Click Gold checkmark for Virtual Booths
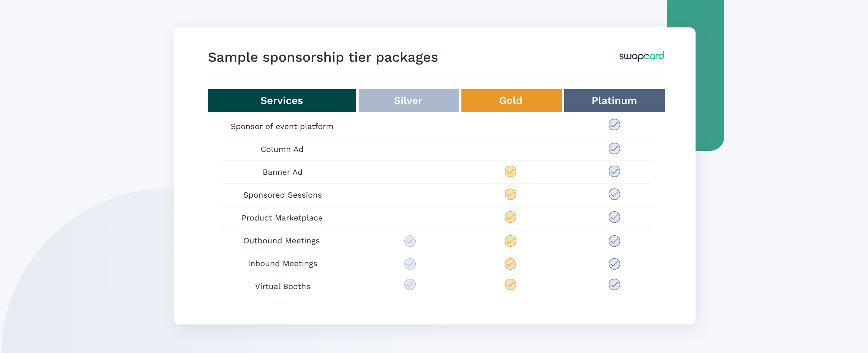 pos(511,284)
